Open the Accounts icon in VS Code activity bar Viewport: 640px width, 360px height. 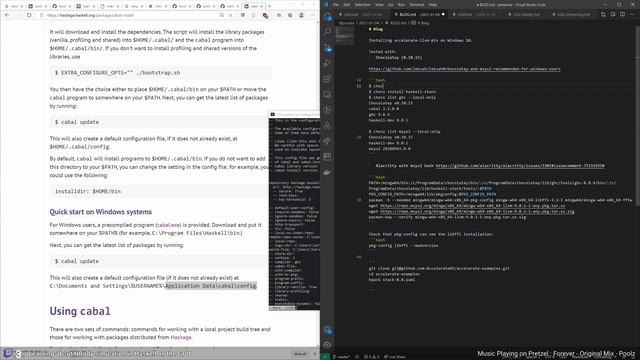pos(327,329)
